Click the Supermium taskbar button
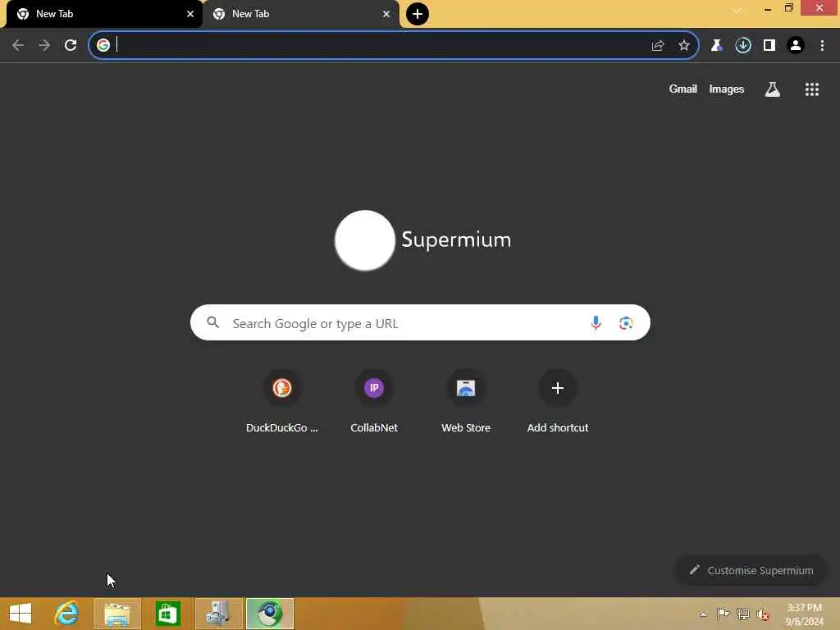Screen dimensions: 840x630 [x=270, y=614]
